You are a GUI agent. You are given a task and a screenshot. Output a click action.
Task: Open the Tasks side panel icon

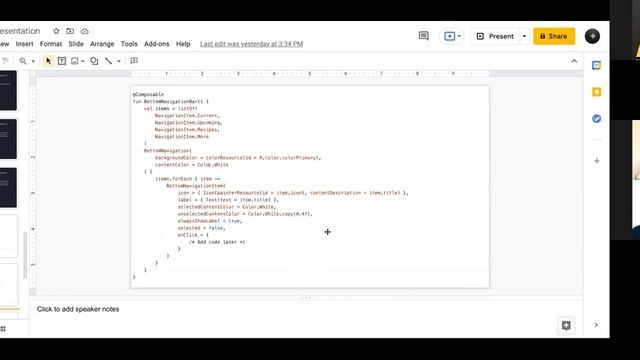pos(596,119)
